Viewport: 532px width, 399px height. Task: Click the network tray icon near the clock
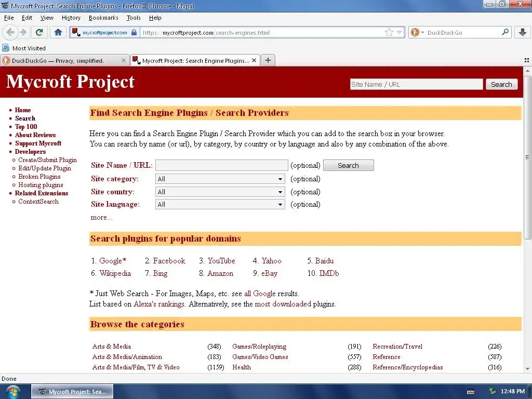(493, 392)
